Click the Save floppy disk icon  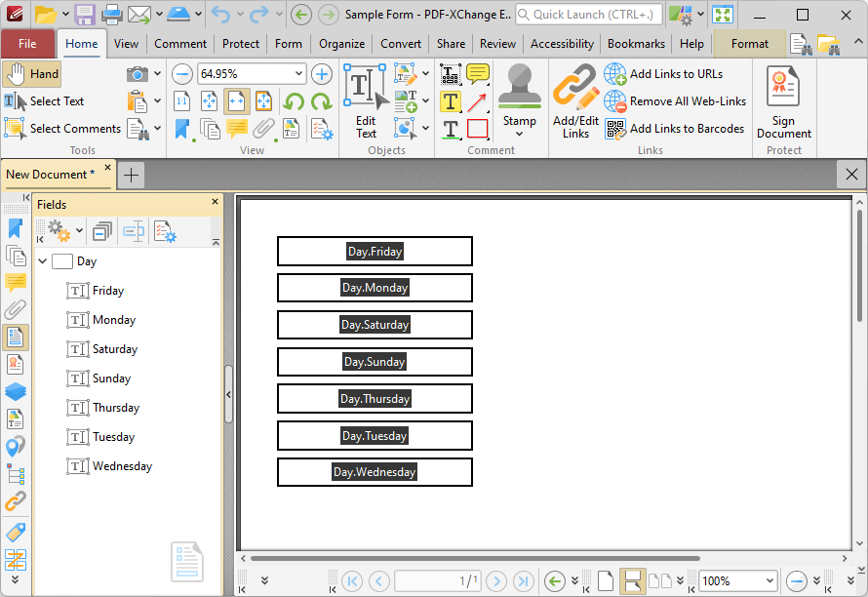85,15
